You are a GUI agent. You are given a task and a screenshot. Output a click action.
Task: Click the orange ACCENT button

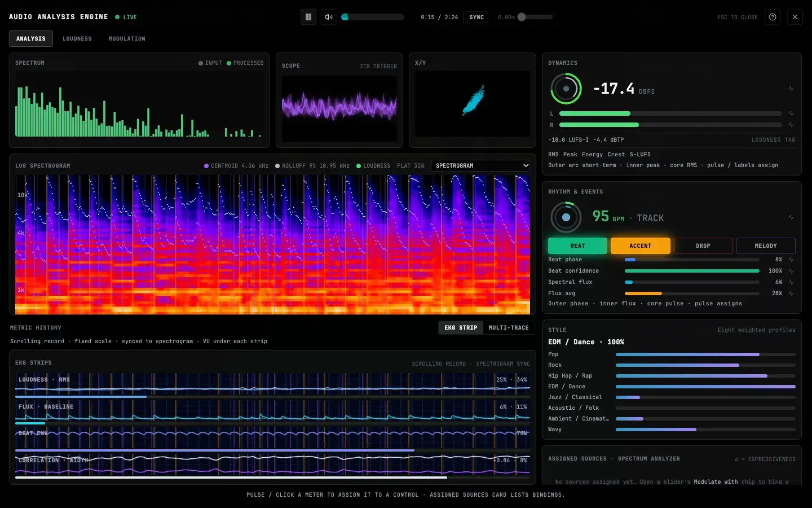pyautogui.click(x=641, y=246)
